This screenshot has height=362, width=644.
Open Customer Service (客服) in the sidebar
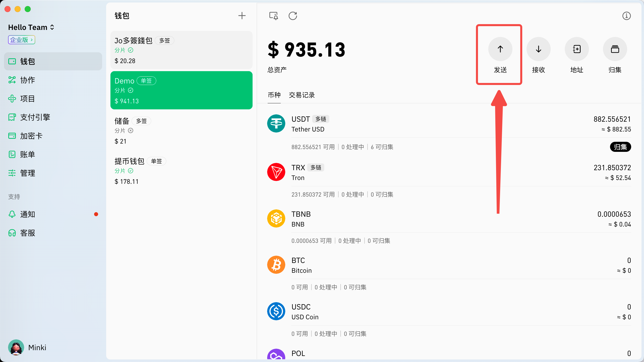coord(28,233)
